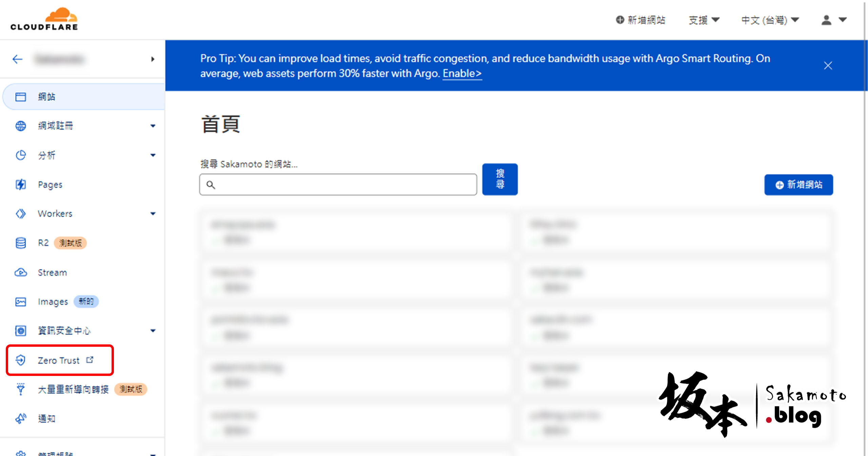Viewport: 868px width, 456px height.
Task: Click the website search input field
Action: click(338, 185)
